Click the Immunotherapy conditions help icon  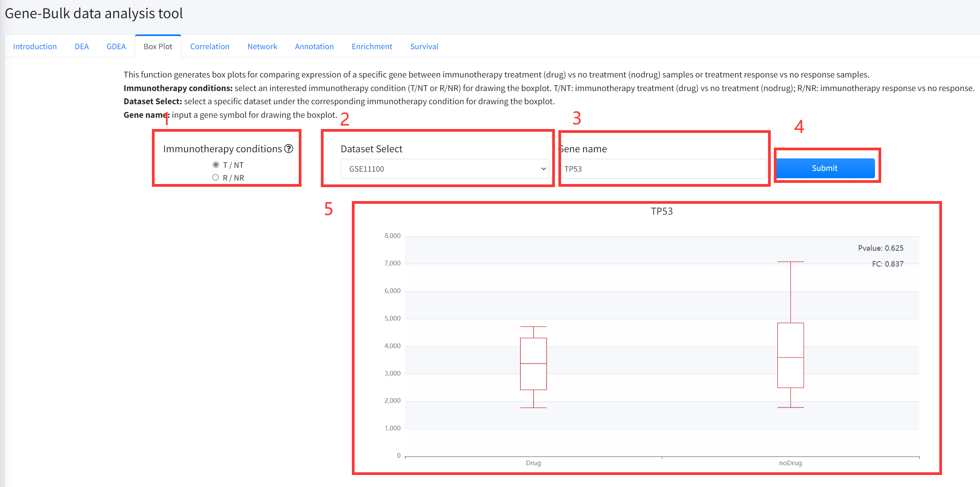click(289, 149)
